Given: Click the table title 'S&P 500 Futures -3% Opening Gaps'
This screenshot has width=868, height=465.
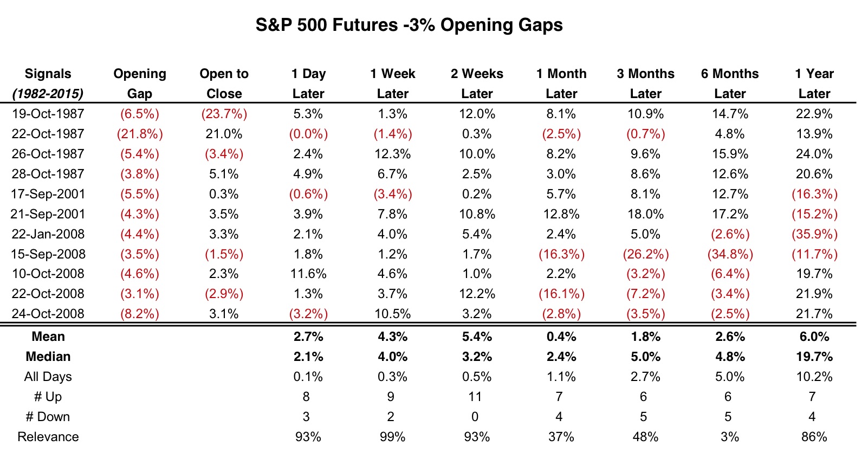Looking at the screenshot, I should coord(409,25).
